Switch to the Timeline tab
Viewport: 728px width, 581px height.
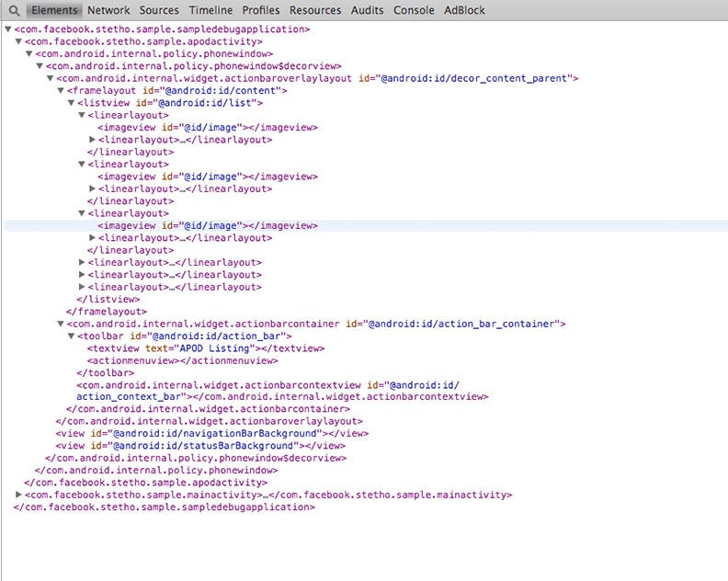210,10
